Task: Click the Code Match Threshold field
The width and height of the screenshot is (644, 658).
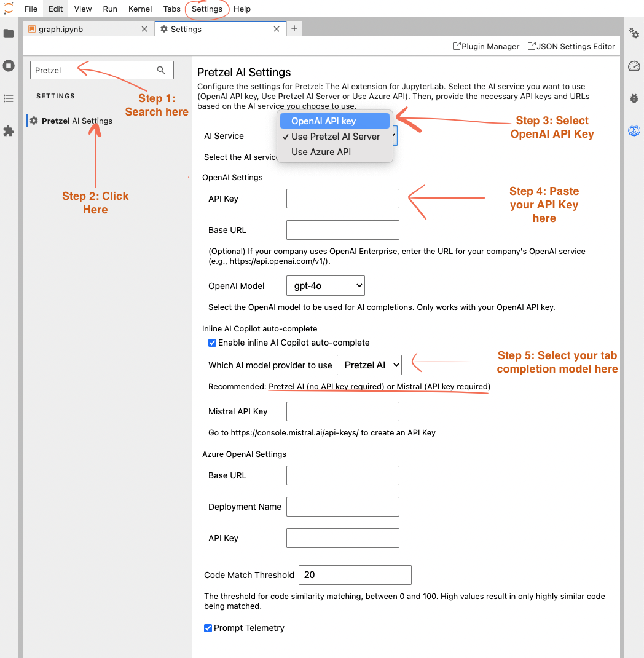Action: (x=355, y=575)
